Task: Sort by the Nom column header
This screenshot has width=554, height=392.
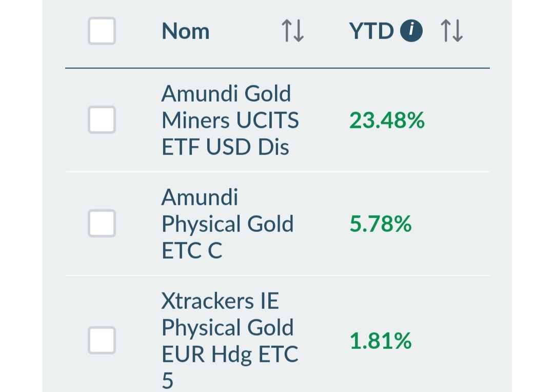Action: 186,31
